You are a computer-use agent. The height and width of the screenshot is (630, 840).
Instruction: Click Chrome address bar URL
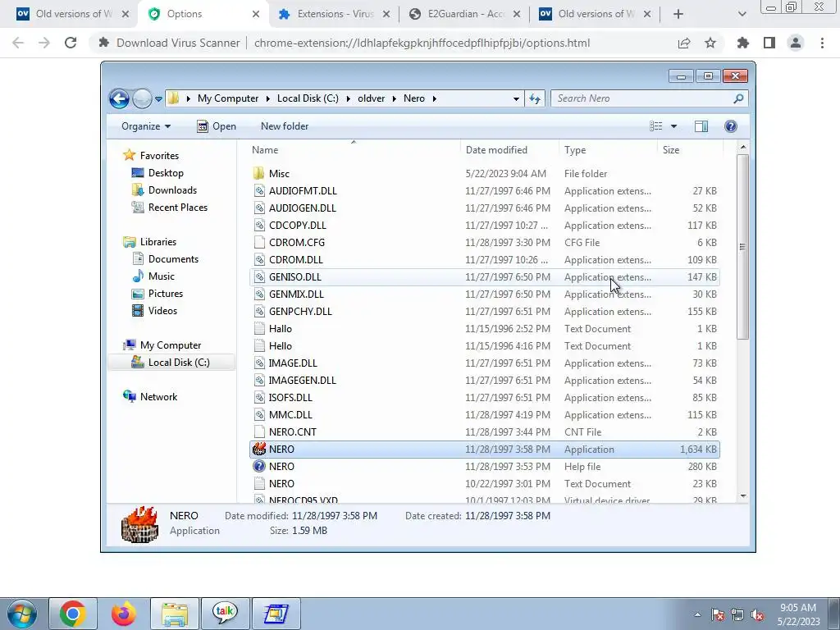pyautogui.click(x=422, y=43)
